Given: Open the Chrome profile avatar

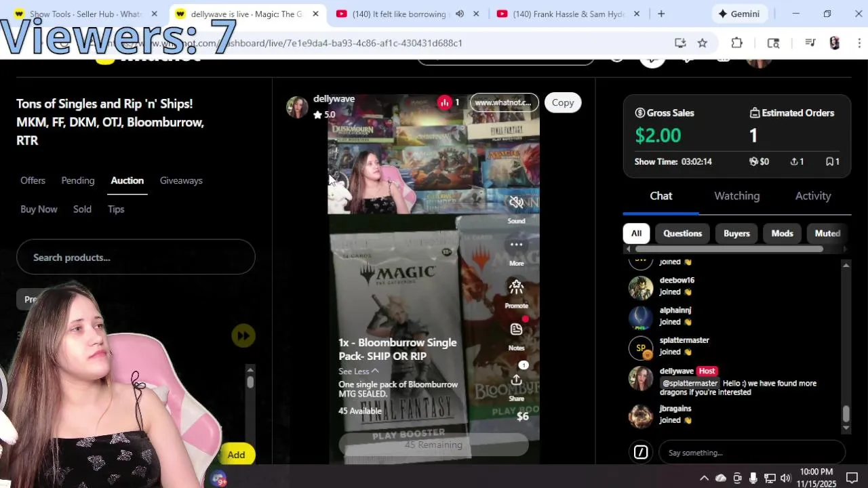Looking at the screenshot, I should (x=835, y=43).
